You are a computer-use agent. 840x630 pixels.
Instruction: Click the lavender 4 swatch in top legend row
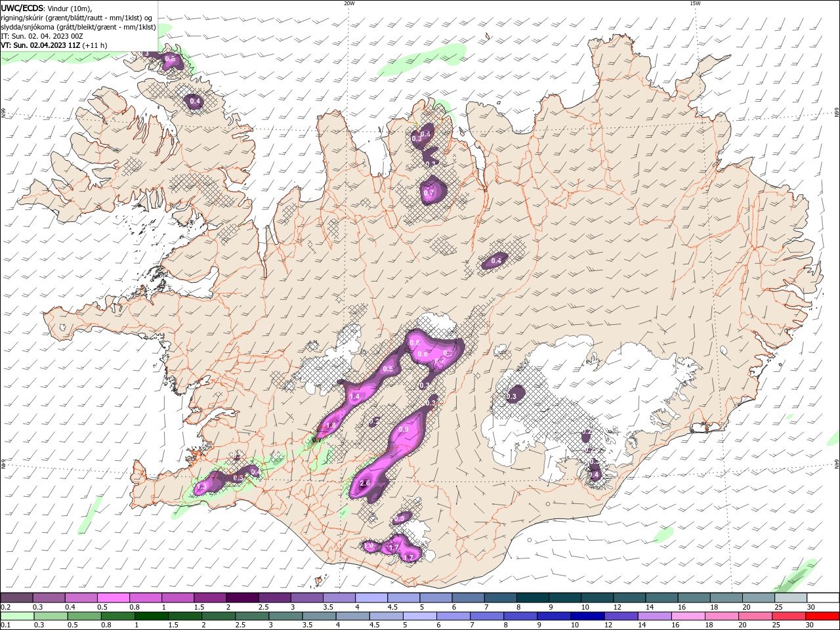pyautogui.click(x=370, y=598)
